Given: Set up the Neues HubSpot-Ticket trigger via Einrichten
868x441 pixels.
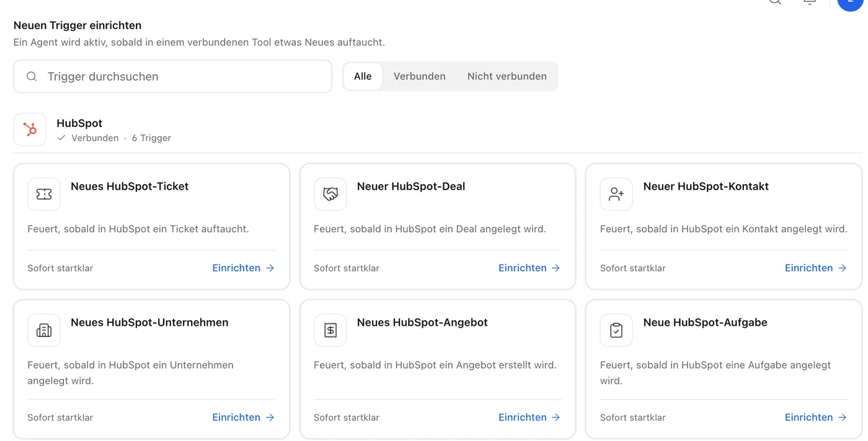Looking at the screenshot, I should pyautogui.click(x=243, y=268).
